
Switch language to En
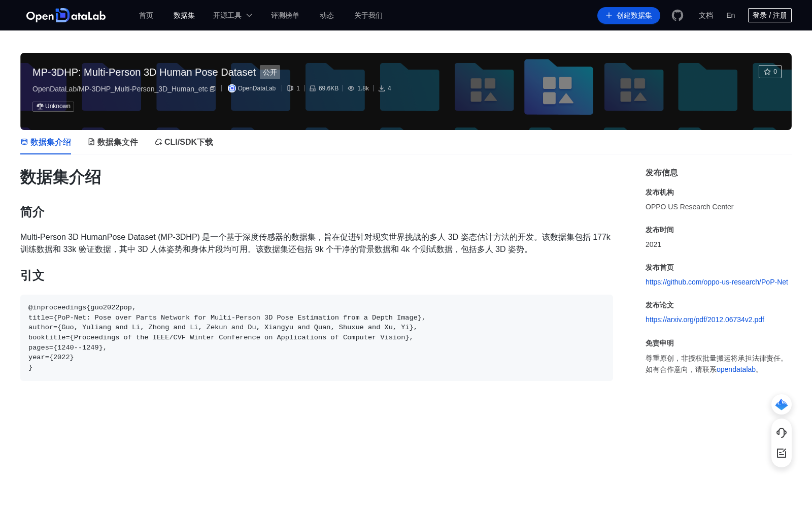[731, 15]
